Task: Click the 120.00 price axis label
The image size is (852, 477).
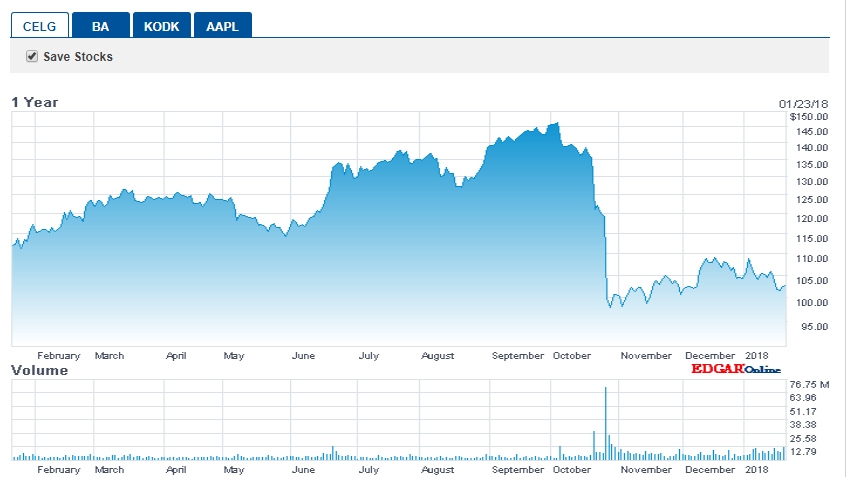Action: pos(812,219)
